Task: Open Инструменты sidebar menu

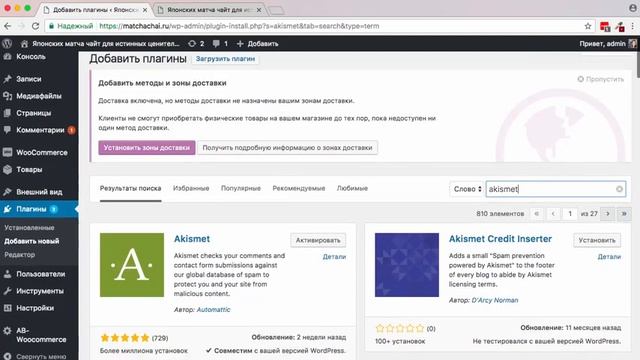Action: tap(40, 291)
